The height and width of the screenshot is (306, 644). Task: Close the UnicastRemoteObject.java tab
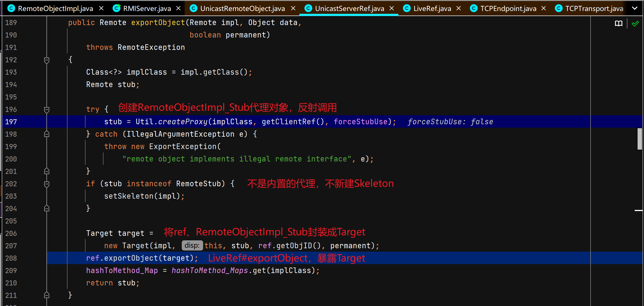point(293,8)
